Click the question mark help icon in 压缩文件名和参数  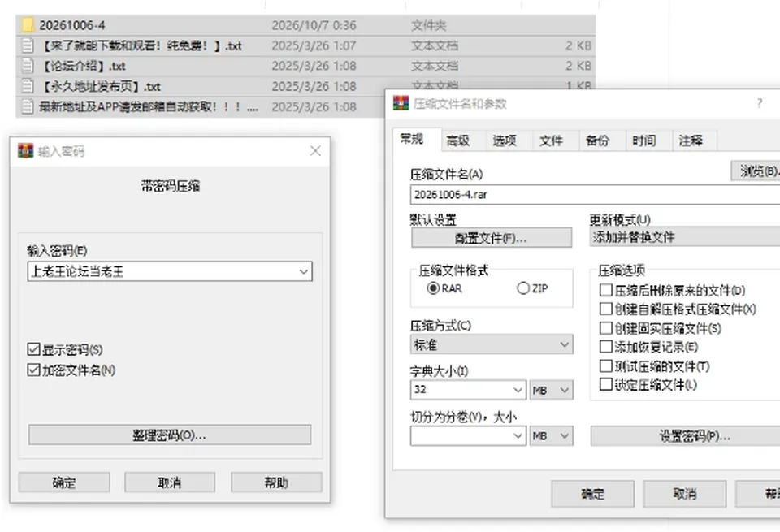[x=759, y=103]
